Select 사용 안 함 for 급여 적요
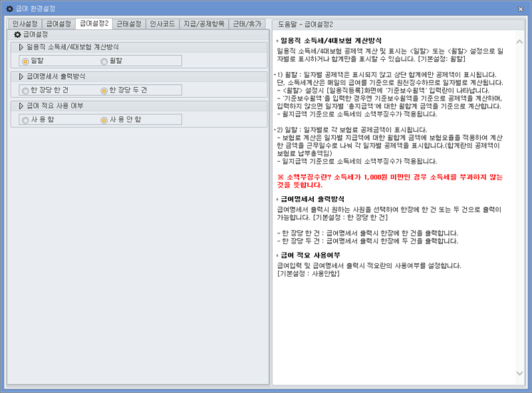Viewport: 532px width, 393px height. click(103, 121)
